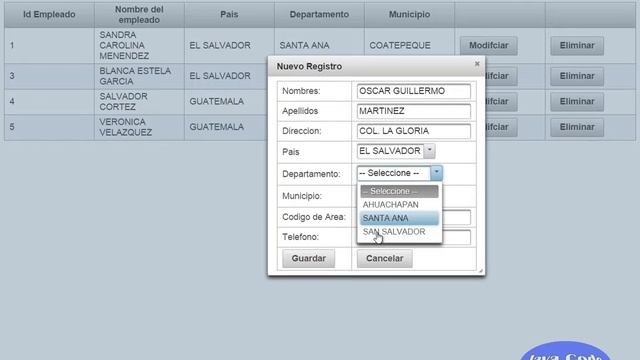Click the SANDRA CAROLINA MENENDEZ name cell

pos(139,45)
